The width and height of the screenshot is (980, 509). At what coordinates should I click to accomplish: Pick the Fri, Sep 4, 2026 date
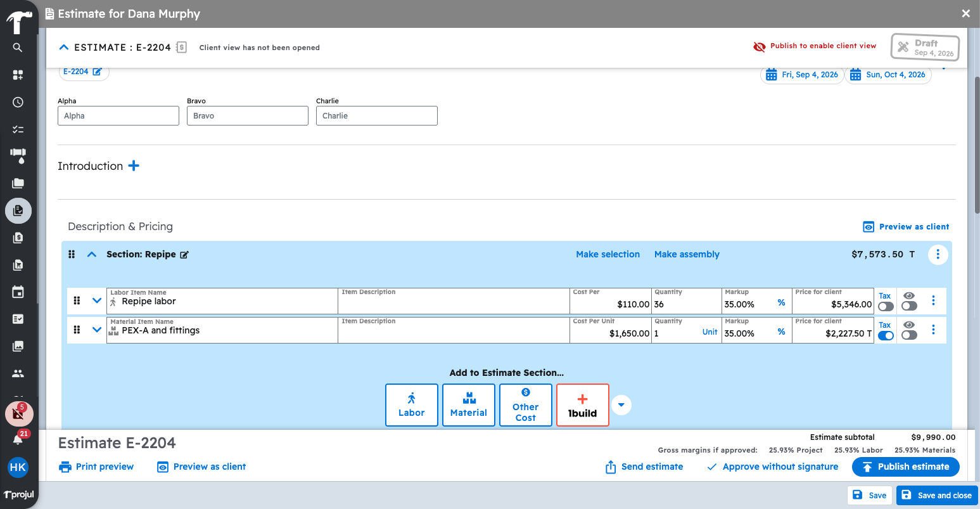pyautogui.click(x=802, y=75)
